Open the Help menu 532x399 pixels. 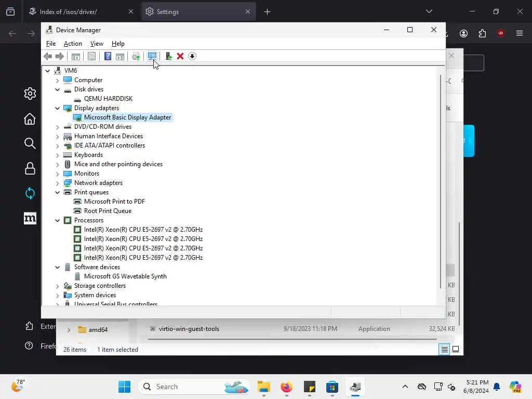[x=118, y=44]
